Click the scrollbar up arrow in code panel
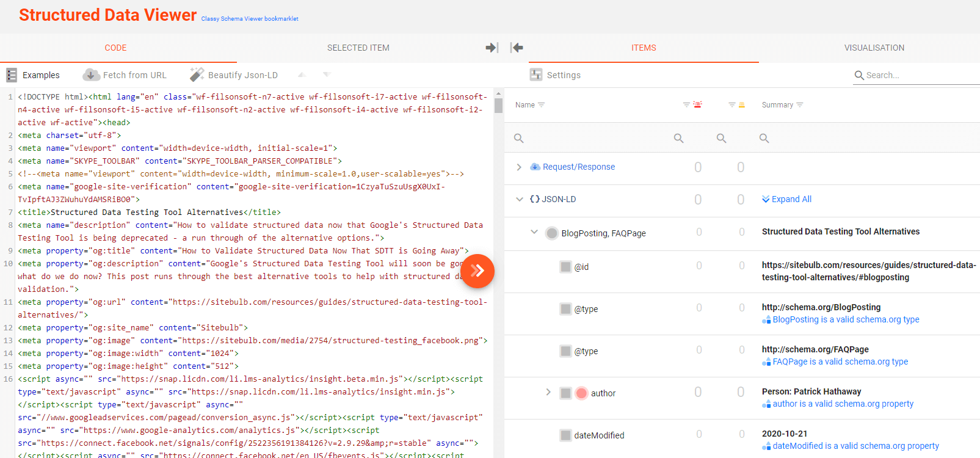980x458 pixels. [x=498, y=93]
